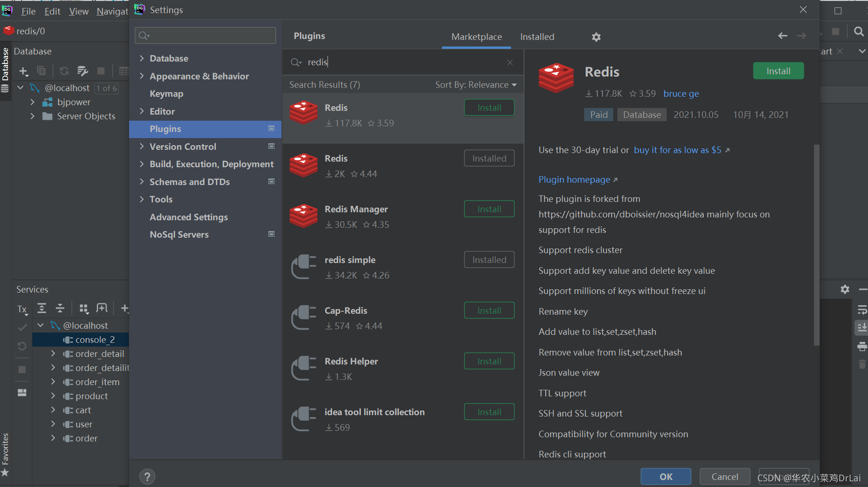Click the plugin description scrollbar
Screen dimensions: 868x487
point(816,244)
